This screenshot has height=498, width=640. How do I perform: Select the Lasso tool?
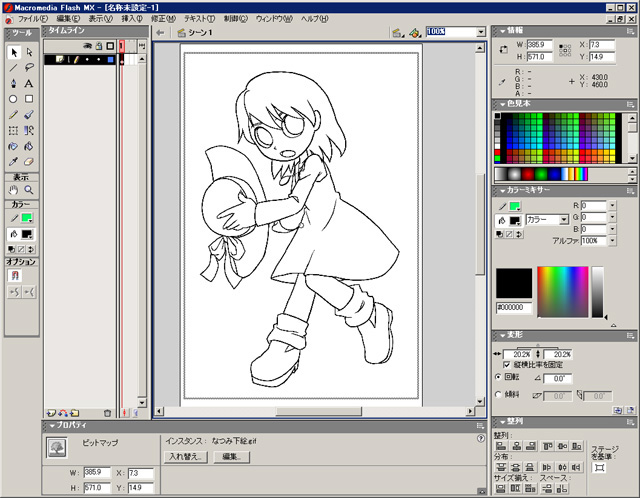click(x=29, y=67)
